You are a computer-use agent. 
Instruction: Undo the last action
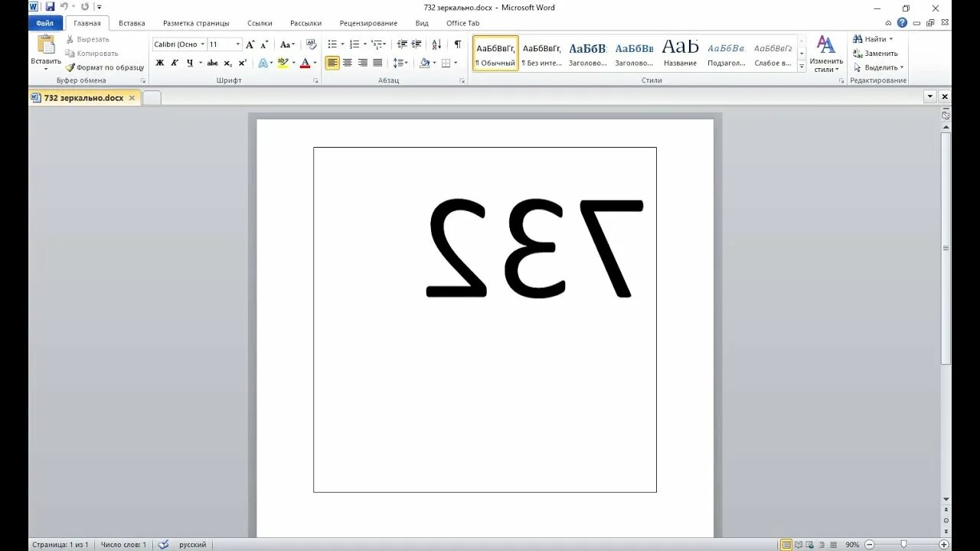(x=64, y=7)
